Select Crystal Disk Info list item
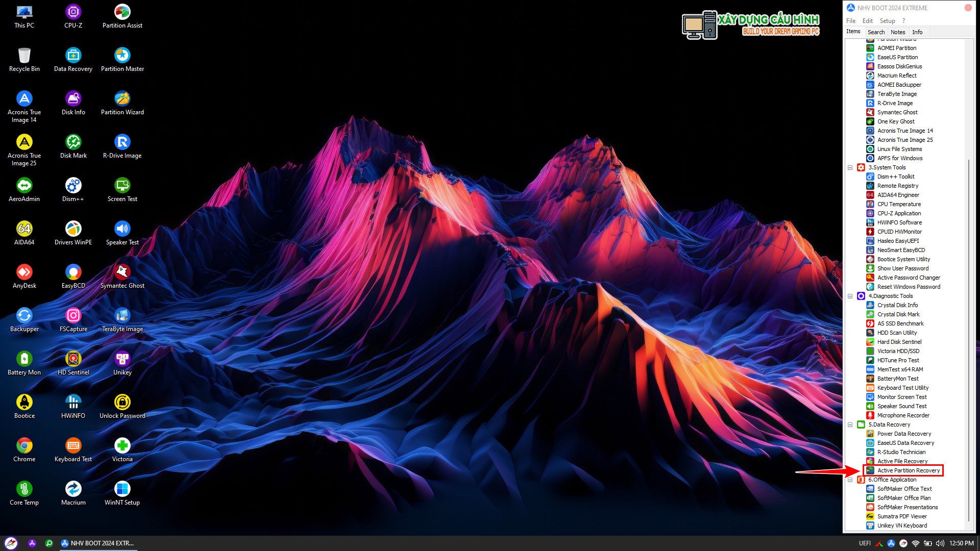Viewport: 980px width, 551px height. 897,305
